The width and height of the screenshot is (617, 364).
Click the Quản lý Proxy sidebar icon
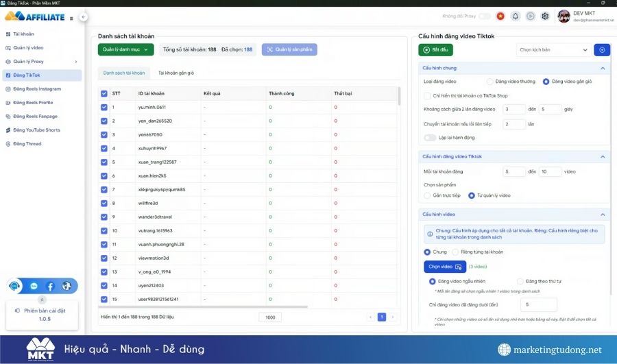click(8, 62)
